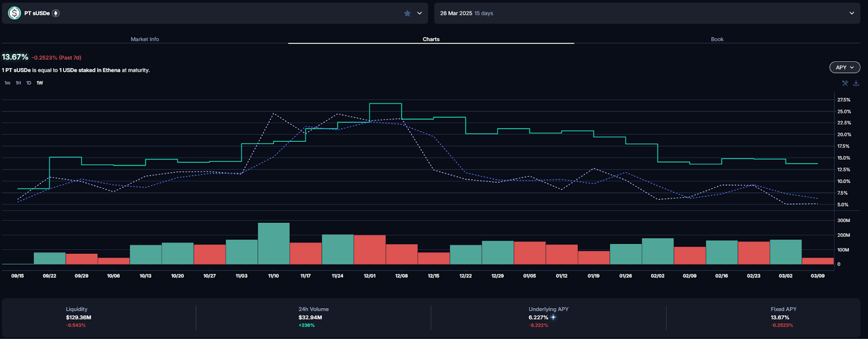Toggle the favorite star for PT sUSDe
This screenshot has width=868, height=339.
click(407, 13)
